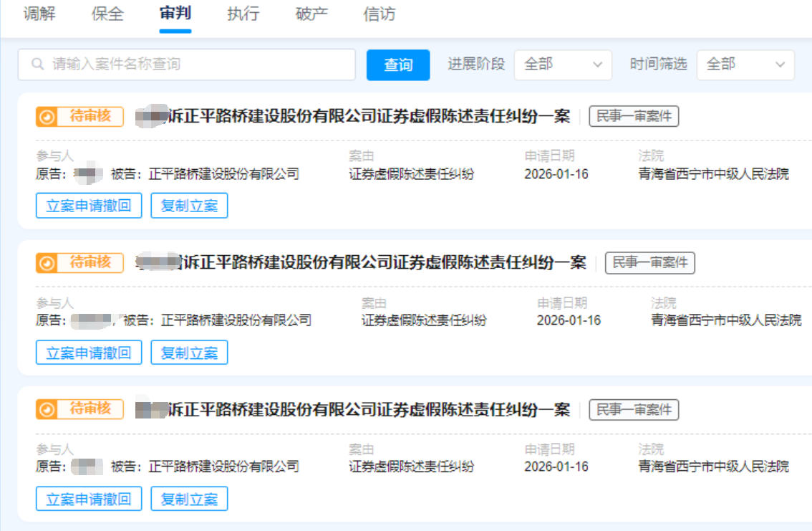This screenshot has width=812, height=531.
Task: Click the 查询 search button
Action: coord(397,64)
